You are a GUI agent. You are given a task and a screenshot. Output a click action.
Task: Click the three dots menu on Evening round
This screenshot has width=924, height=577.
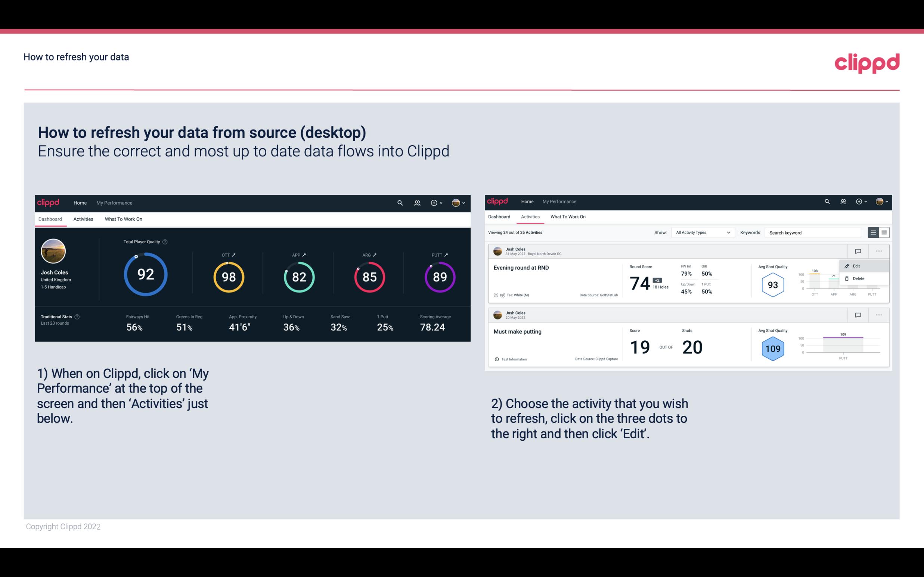pos(880,250)
